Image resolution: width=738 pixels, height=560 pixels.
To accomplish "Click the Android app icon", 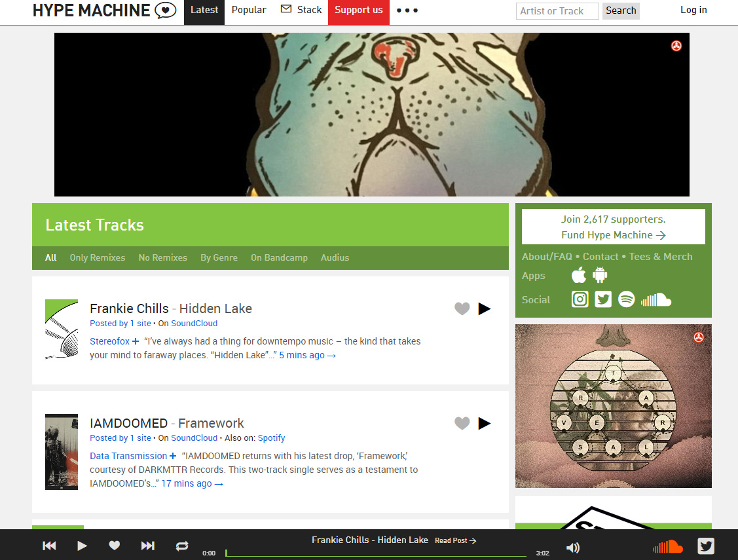I will pyautogui.click(x=600, y=275).
